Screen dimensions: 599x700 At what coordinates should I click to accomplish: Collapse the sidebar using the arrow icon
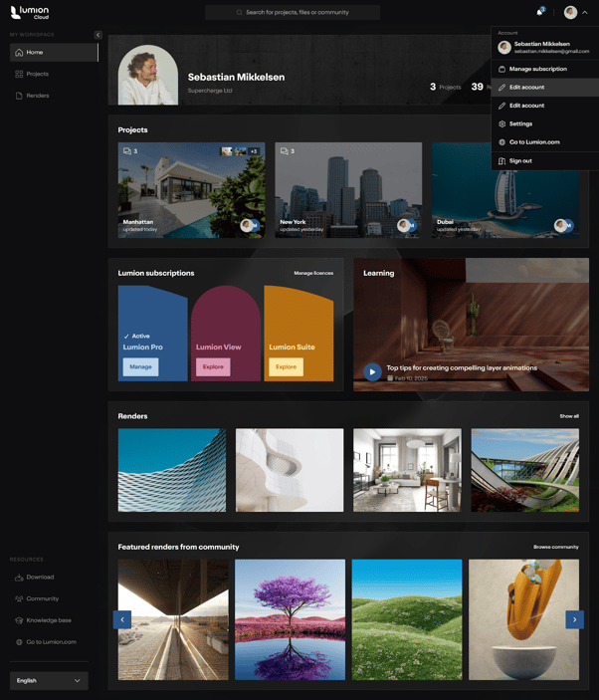98,35
